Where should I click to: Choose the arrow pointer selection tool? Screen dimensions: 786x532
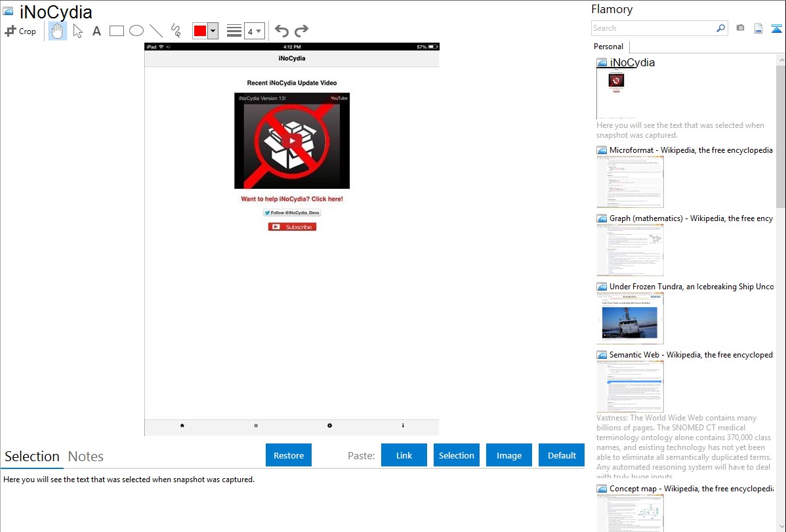77,31
